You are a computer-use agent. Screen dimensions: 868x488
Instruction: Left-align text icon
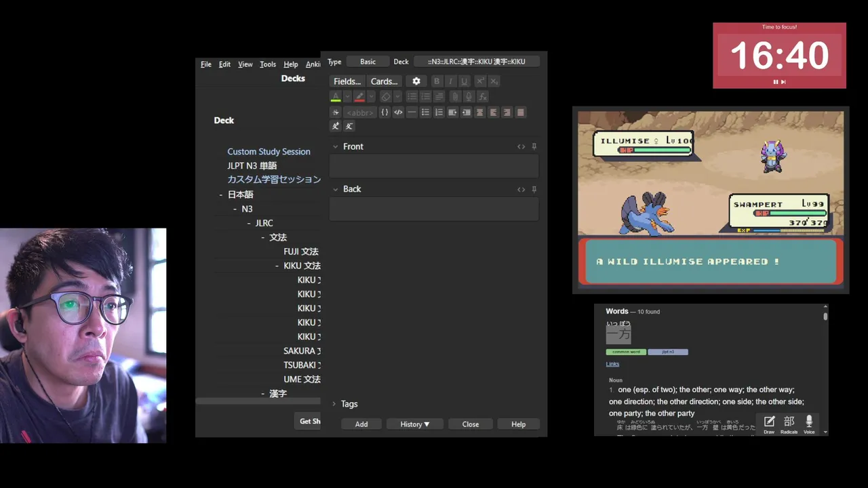493,113
